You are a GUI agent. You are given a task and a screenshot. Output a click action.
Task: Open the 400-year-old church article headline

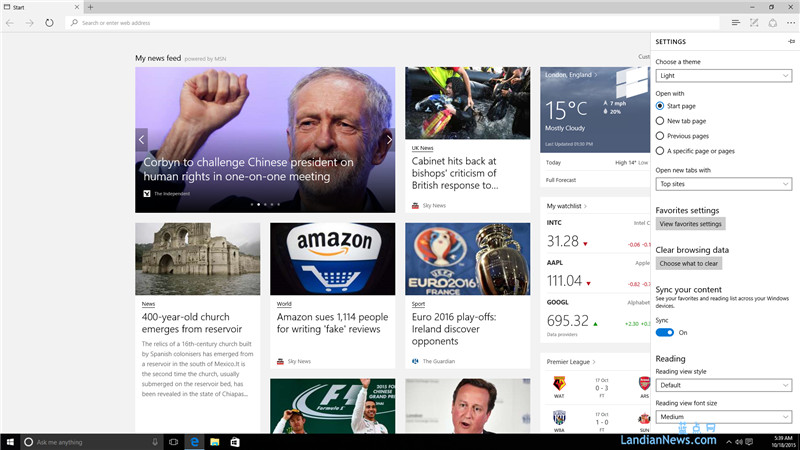pos(192,323)
